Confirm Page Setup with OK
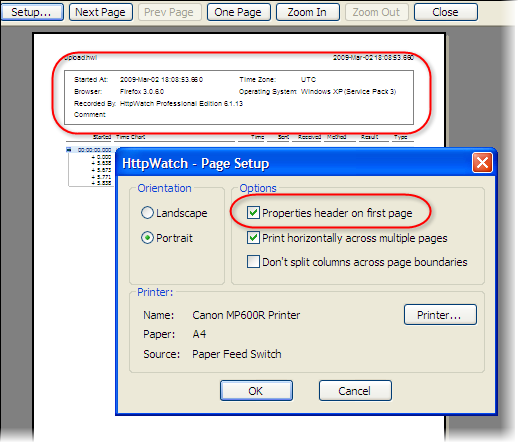 [x=256, y=391]
